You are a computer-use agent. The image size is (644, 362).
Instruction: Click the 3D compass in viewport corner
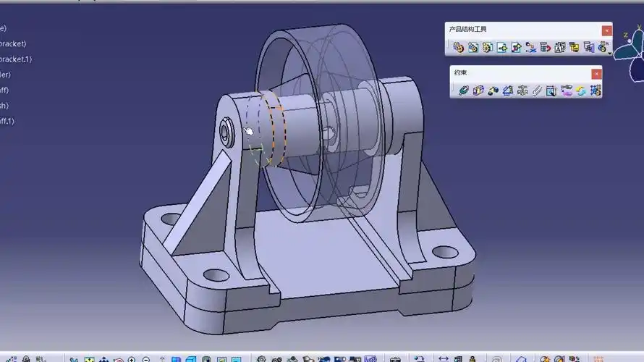(x=630, y=54)
